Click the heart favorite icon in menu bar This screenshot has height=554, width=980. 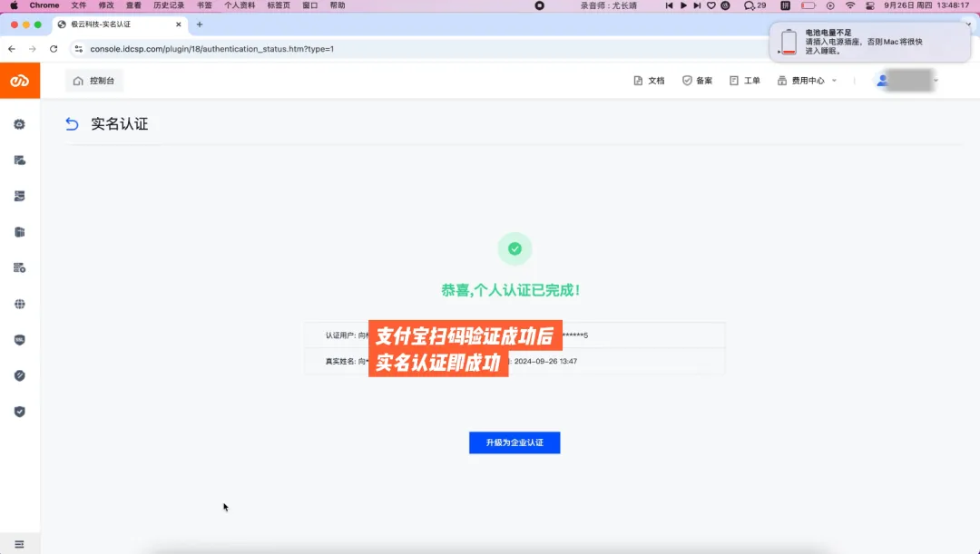click(x=711, y=5)
